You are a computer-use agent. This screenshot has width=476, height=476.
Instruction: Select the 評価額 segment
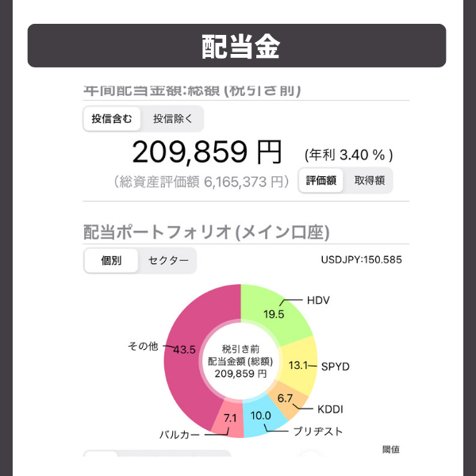[x=321, y=181]
